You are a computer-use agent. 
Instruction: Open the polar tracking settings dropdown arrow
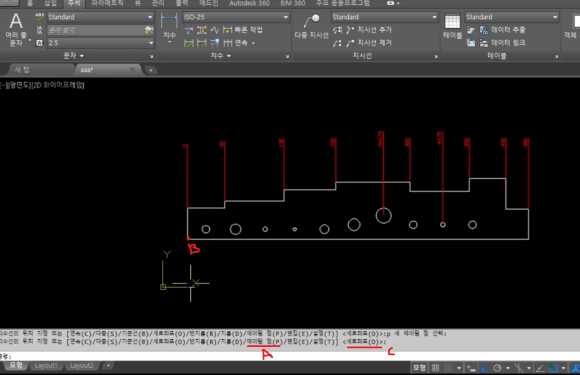[x=508, y=368]
